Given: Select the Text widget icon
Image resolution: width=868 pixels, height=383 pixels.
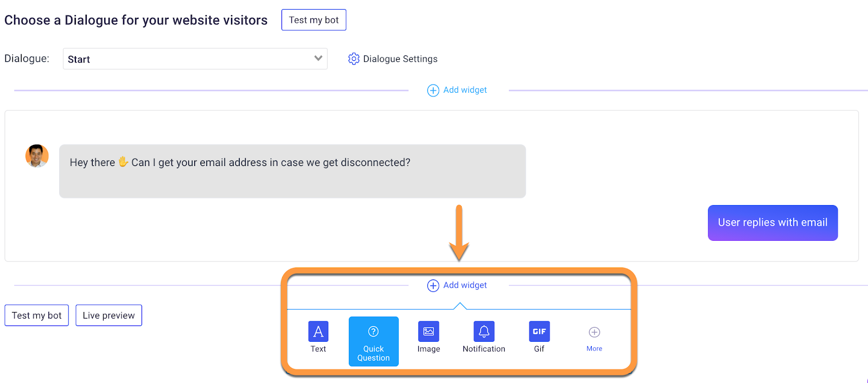Looking at the screenshot, I should point(318,331).
